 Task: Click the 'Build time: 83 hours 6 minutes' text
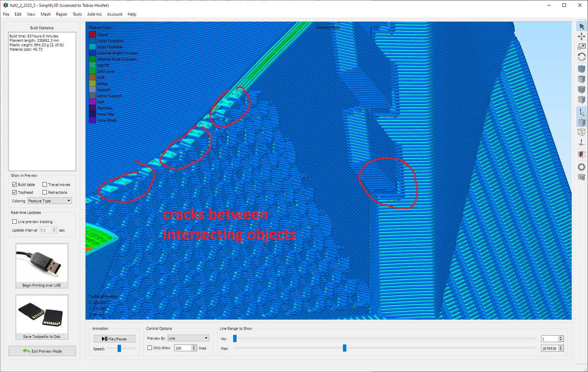[x=34, y=36]
